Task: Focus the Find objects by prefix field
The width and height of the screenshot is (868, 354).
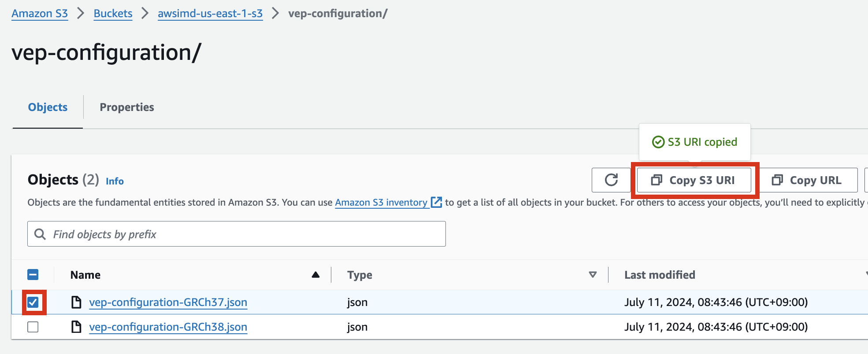Action: point(247,234)
